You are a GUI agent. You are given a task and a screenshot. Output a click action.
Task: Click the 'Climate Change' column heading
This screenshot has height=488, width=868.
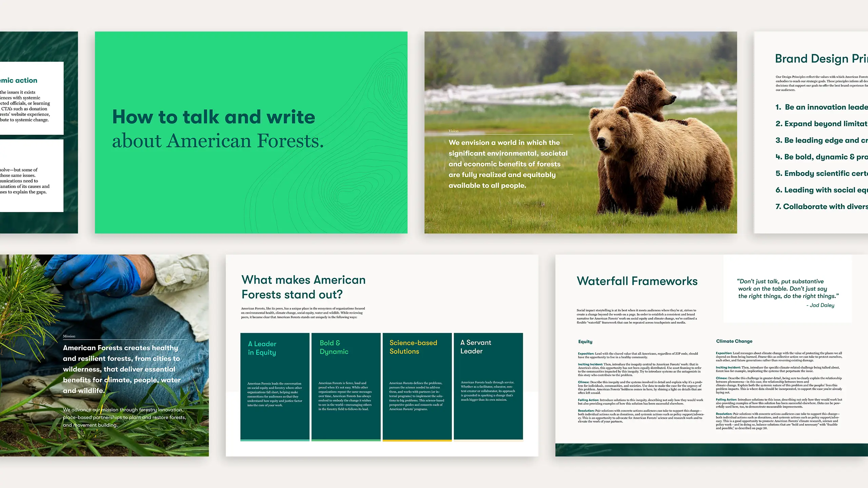734,341
